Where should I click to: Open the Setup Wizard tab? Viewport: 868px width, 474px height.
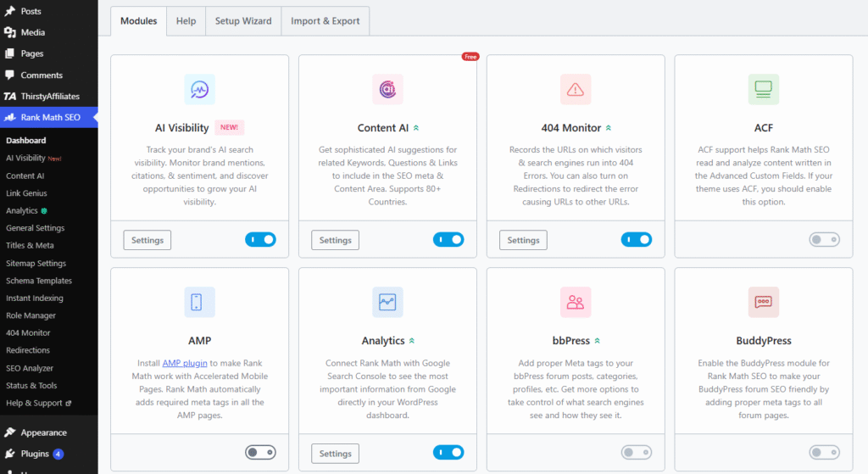[x=243, y=21]
